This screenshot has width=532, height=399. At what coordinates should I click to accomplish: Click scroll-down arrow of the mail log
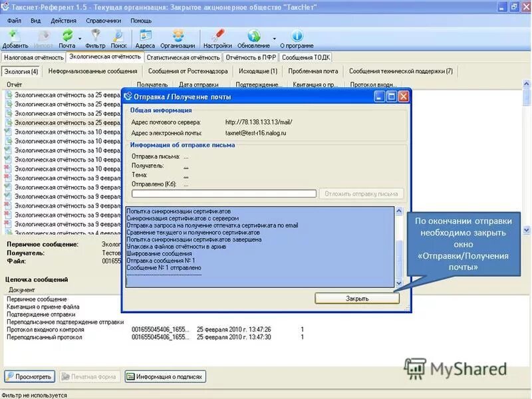[399, 283]
